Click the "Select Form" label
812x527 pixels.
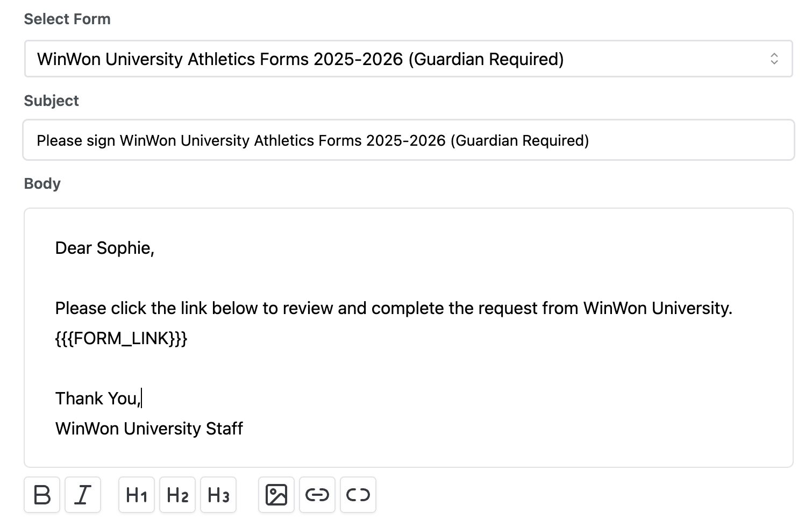pos(67,19)
